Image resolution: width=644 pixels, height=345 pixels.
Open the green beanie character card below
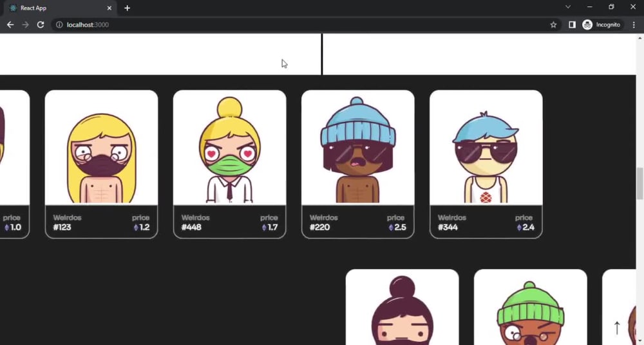point(530,307)
